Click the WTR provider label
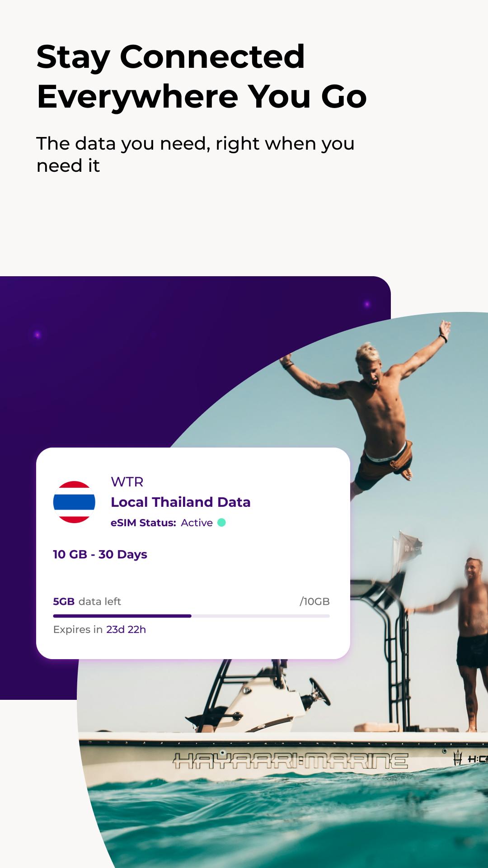This screenshot has width=488, height=868. click(127, 482)
